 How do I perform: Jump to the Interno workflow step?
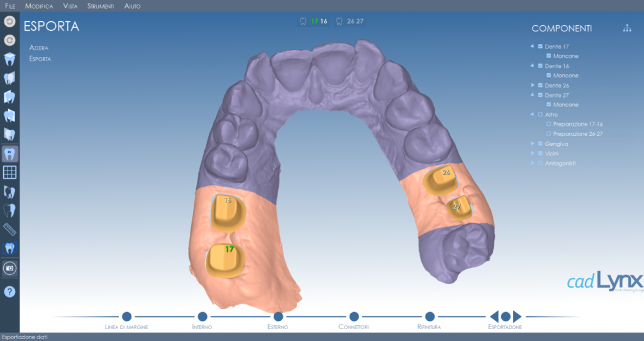click(202, 316)
